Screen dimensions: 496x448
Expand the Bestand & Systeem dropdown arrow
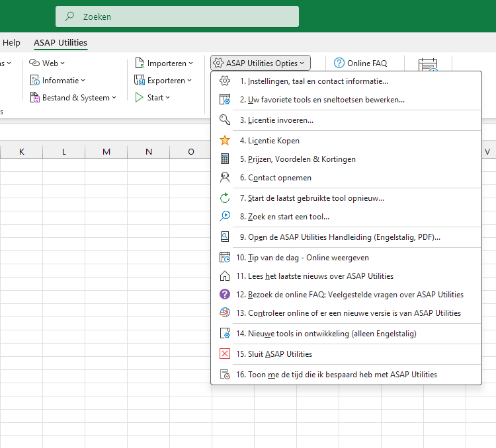(x=114, y=98)
